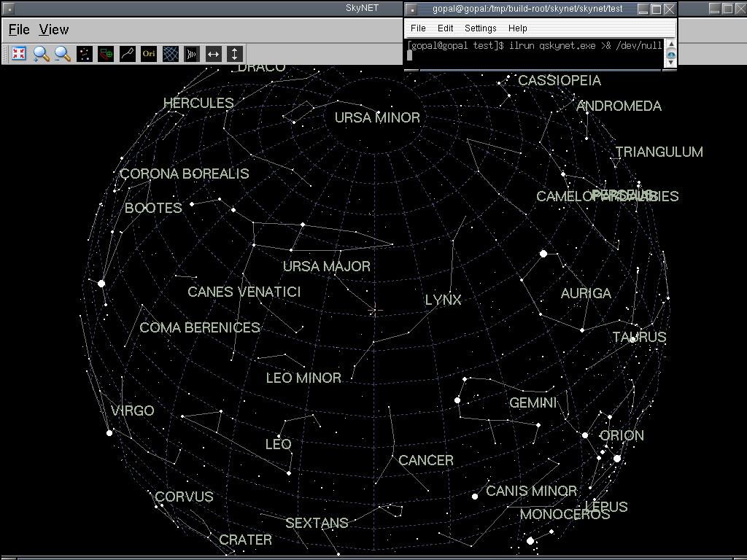
Task: Click the ORION constellation label
Action: [622, 436]
